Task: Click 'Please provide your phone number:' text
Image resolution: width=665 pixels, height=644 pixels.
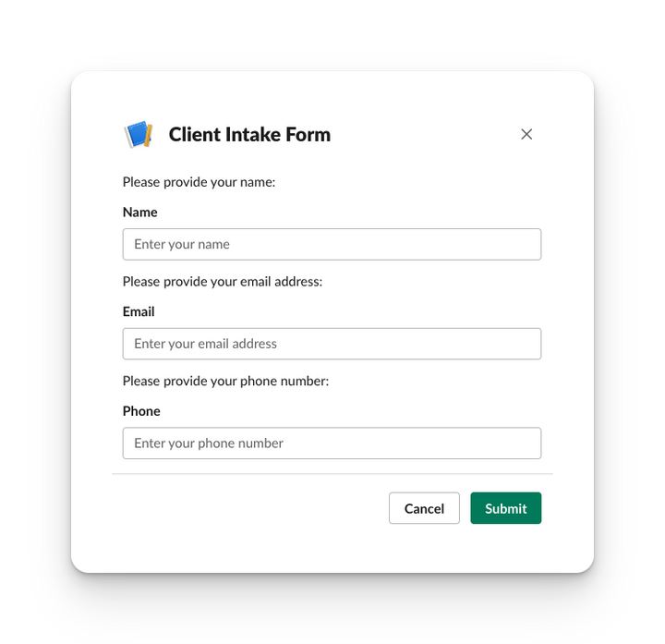Action: pos(225,381)
